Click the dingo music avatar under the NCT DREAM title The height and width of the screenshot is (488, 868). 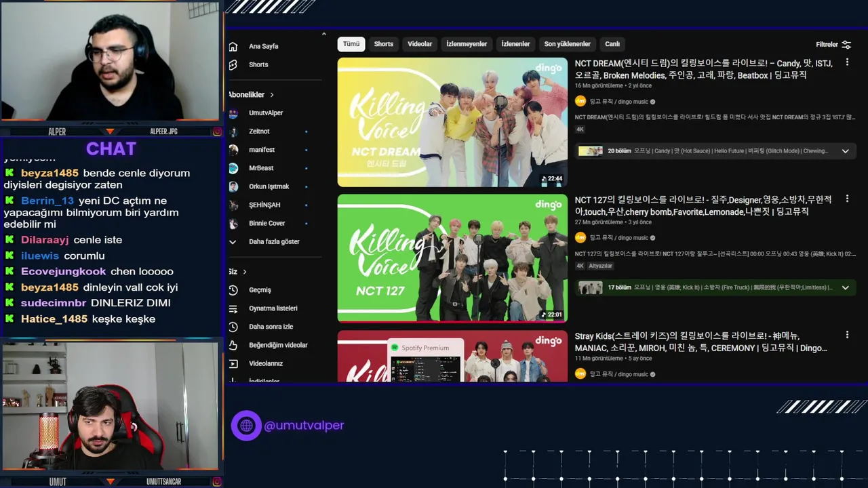coord(580,102)
